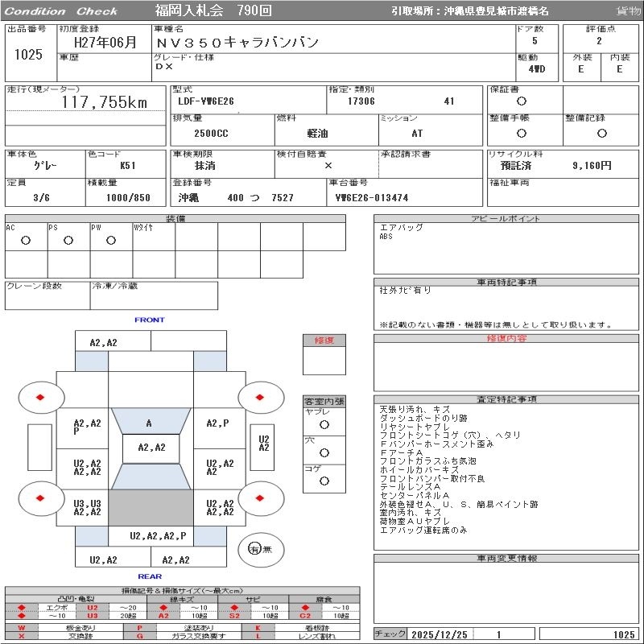Select the rear-left wheel diamond marker

pyautogui.click(x=39, y=498)
